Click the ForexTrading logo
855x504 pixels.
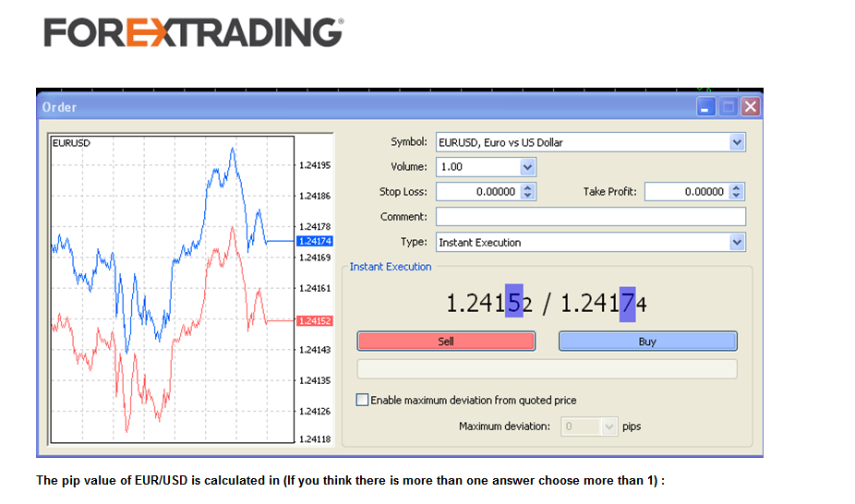click(x=193, y=32)
